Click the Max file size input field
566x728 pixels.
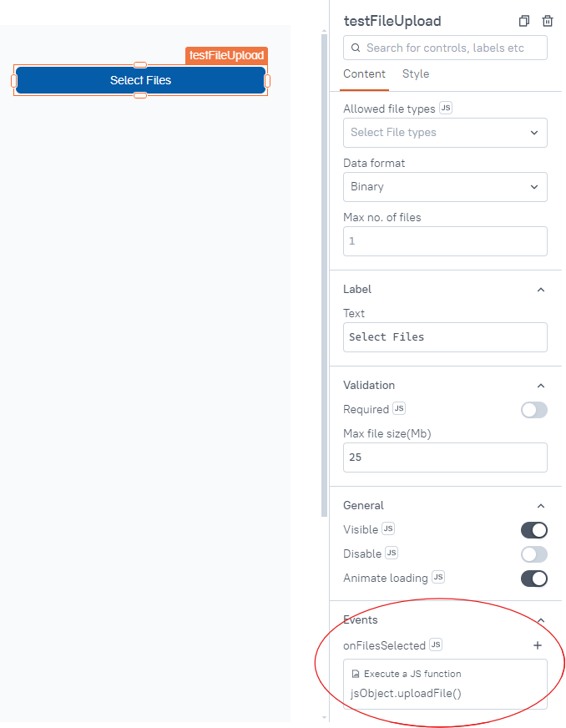445,458
